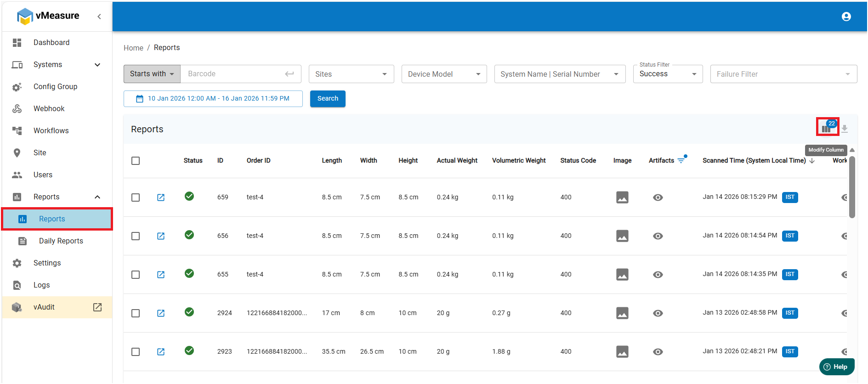Check the row checkbox for report 2923

click(136, 352)
